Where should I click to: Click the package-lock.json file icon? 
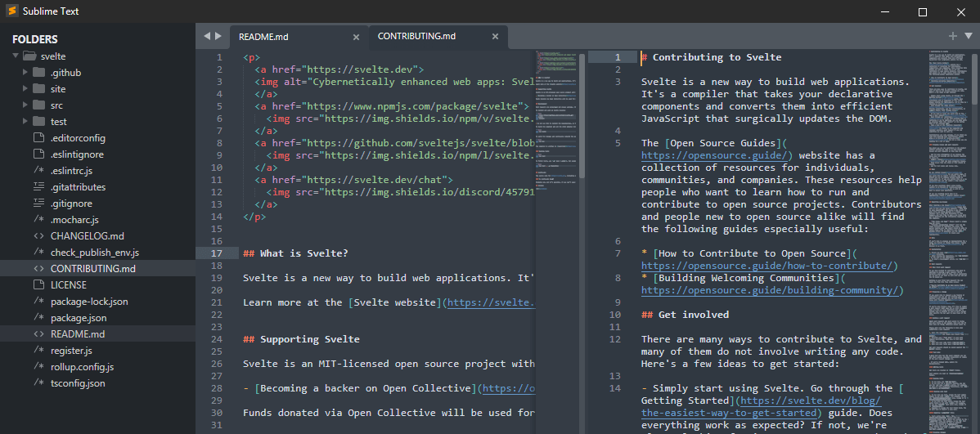coord(38,301)
